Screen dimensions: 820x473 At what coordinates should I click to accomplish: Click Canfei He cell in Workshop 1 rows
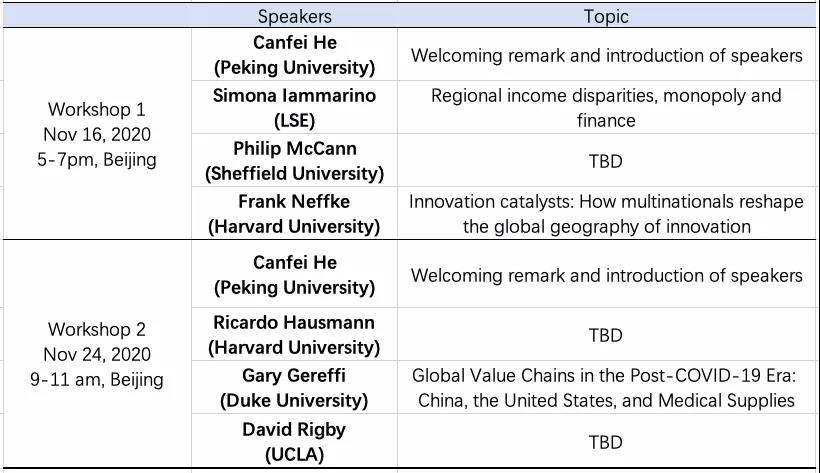[x=294, y=55]
